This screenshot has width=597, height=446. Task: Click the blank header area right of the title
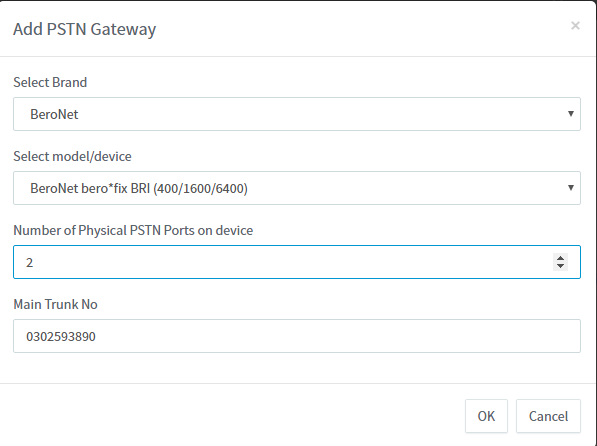point(362,29)
